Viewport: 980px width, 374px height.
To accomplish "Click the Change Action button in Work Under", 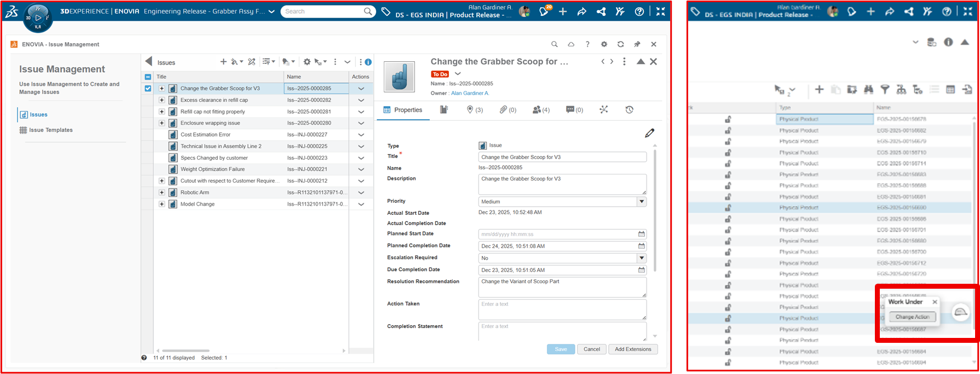I will coord(912,317).
